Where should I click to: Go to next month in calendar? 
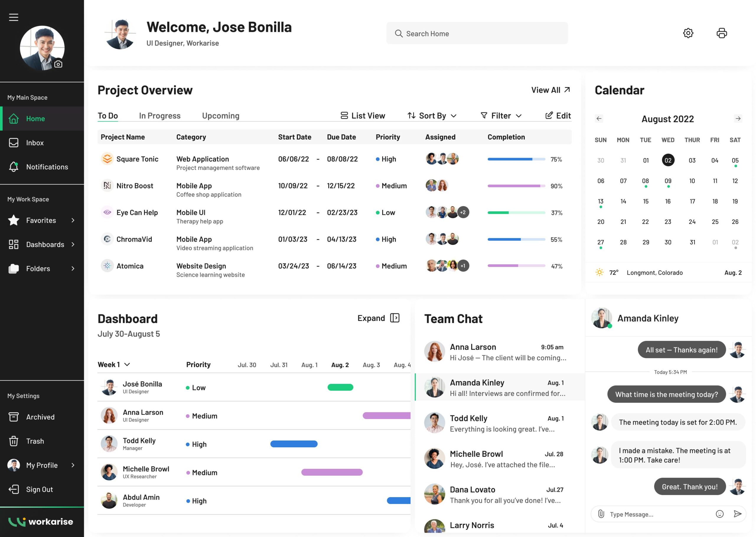[x=738, y=119]
